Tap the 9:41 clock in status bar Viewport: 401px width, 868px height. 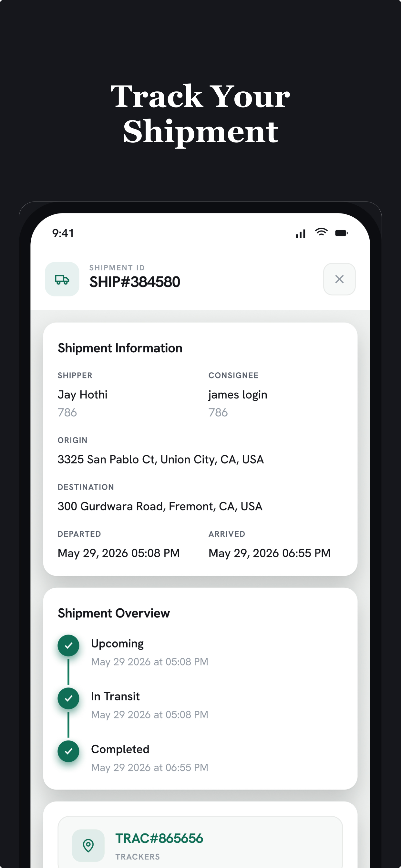63,233
